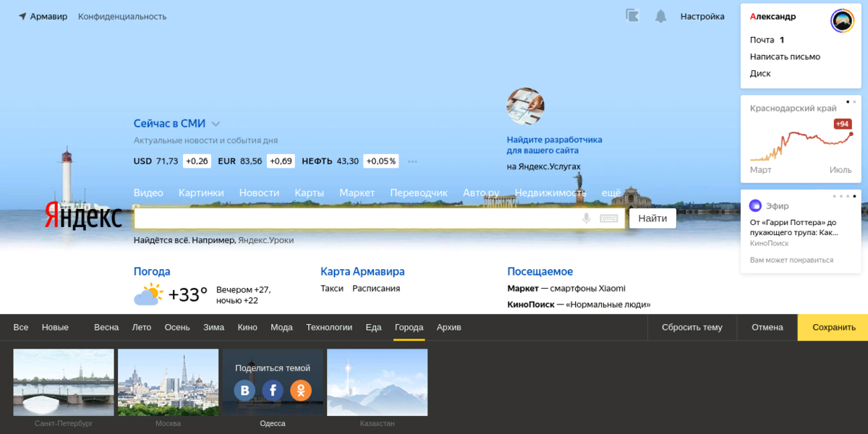Screen dimensions: 868x434
Task: Open Почта mail link
Action: [x=762, y=40]
